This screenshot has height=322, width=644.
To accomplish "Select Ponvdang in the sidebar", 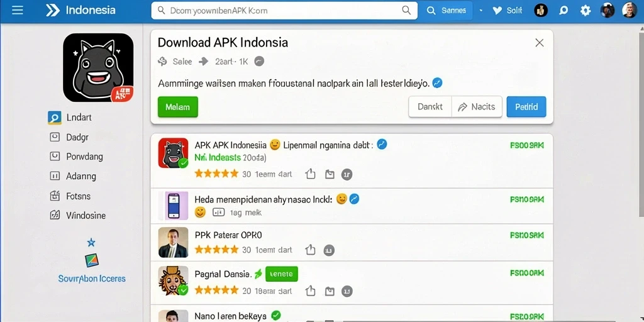I will click(76, 157).
